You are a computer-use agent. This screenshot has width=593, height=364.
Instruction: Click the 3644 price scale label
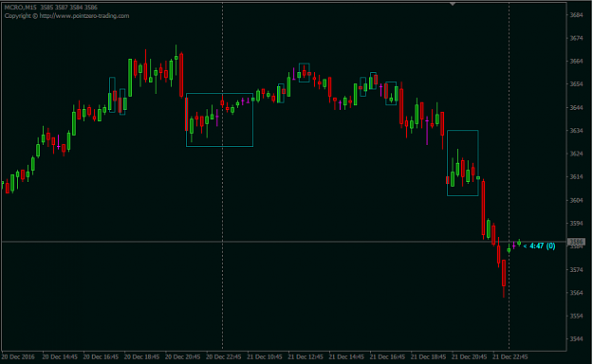point(576,108)
